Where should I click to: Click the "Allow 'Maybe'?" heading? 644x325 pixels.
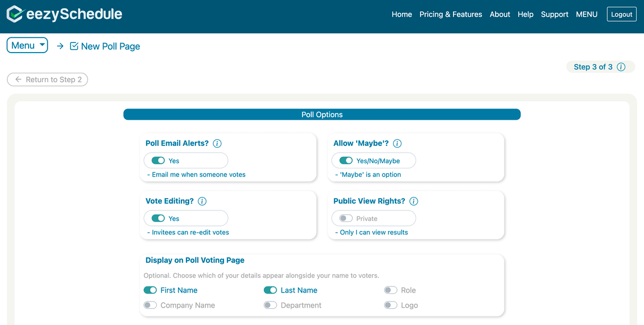(361, 143)
